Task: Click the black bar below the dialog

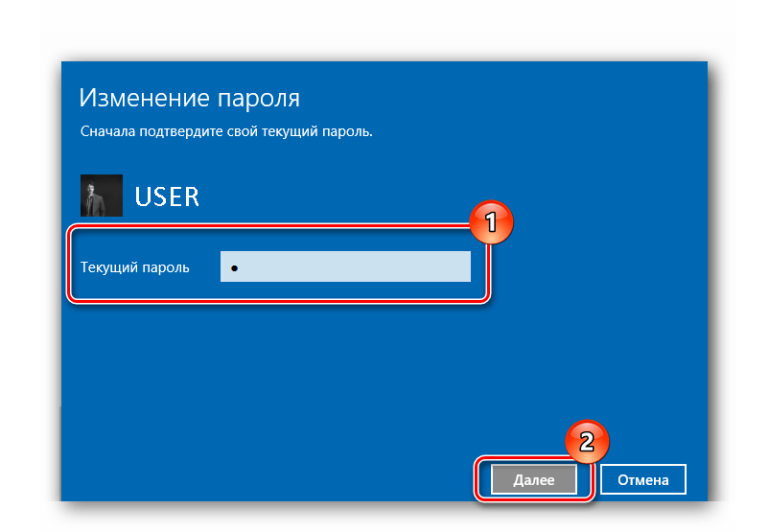Action: [x=384, y=516]
